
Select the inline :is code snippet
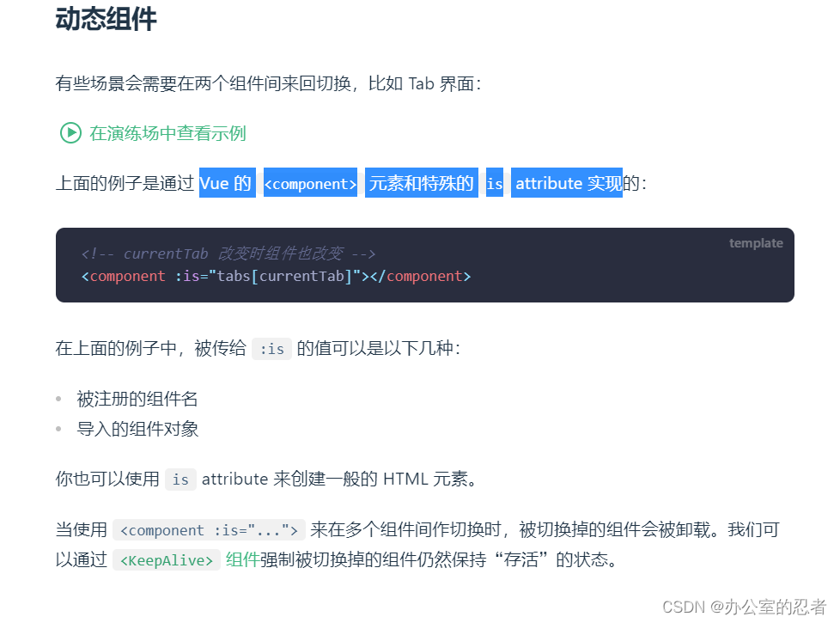pyautogui.click(x=271, y=349)
